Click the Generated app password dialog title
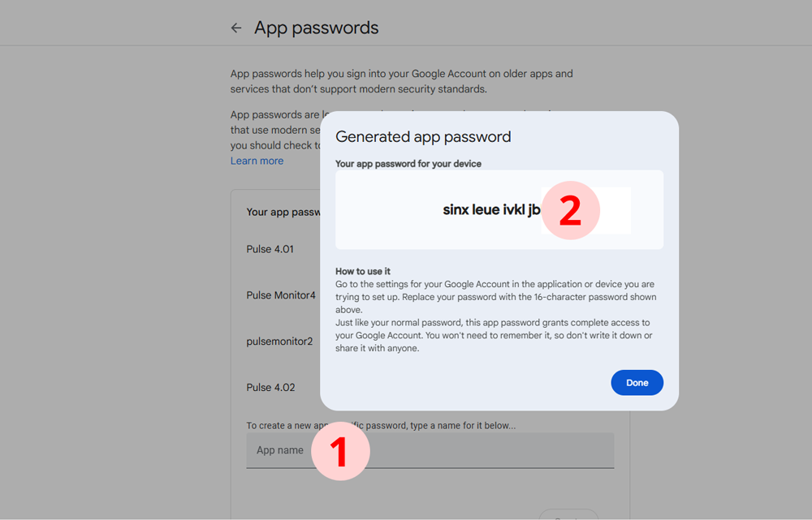The width and height of the screenshot is (812, 520). 423,136
